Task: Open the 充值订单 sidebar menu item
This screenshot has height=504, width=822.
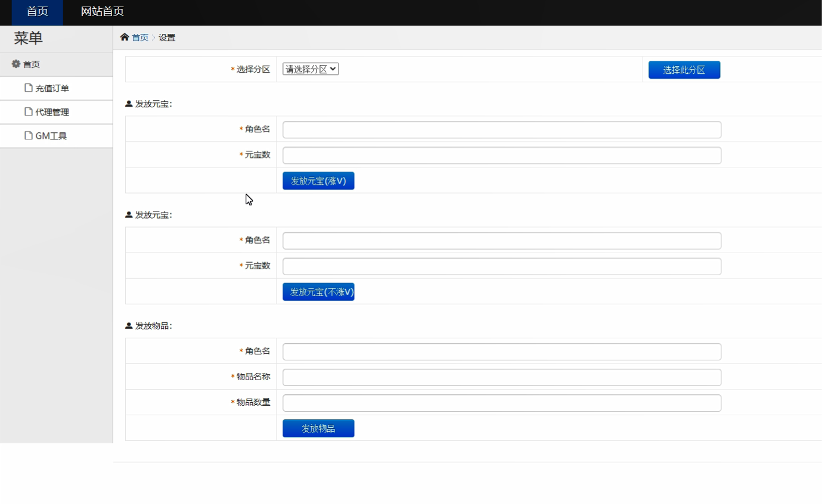Action: pos(52,88)
